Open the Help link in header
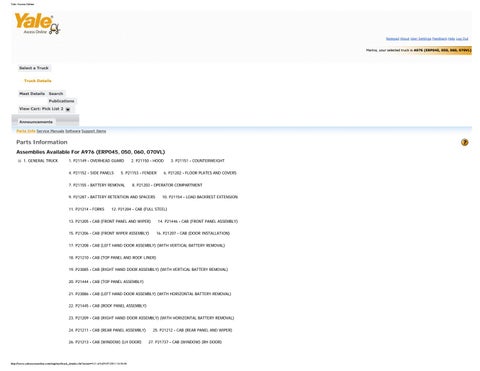This screenshot has width=480, height=371. (451, 39)
